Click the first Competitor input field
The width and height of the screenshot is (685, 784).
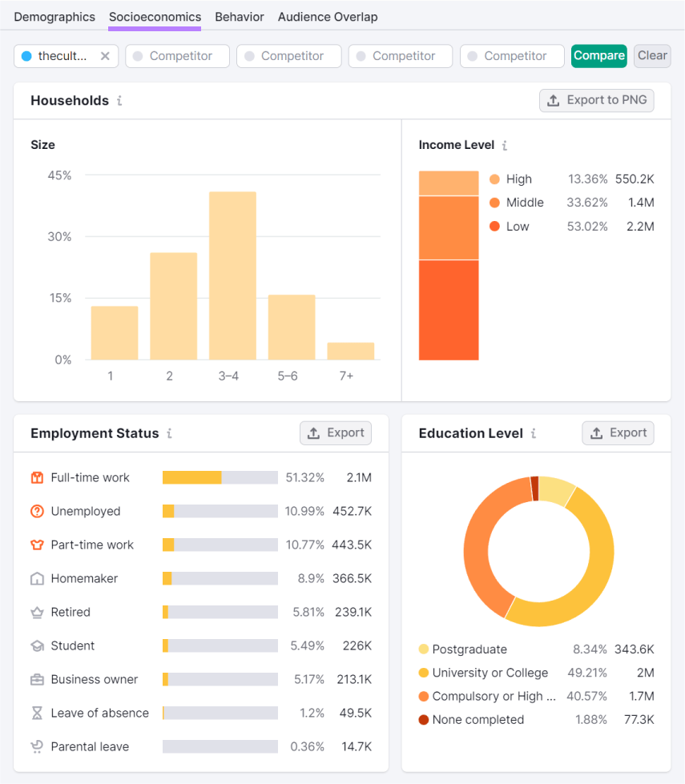tap(177, 56)
